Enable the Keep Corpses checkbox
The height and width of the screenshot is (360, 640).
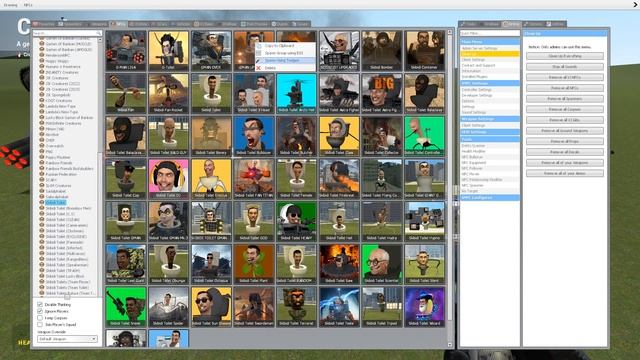point(40,318)
